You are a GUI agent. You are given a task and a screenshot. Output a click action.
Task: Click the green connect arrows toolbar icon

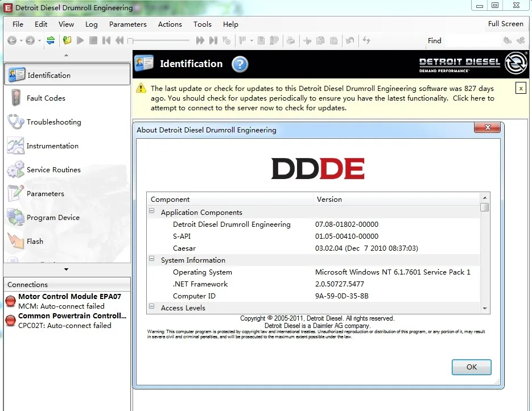click(51, 40)
